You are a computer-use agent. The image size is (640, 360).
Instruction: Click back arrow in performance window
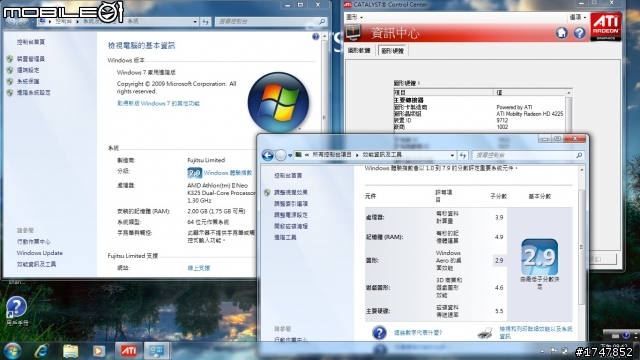click(x=268, y=155)
